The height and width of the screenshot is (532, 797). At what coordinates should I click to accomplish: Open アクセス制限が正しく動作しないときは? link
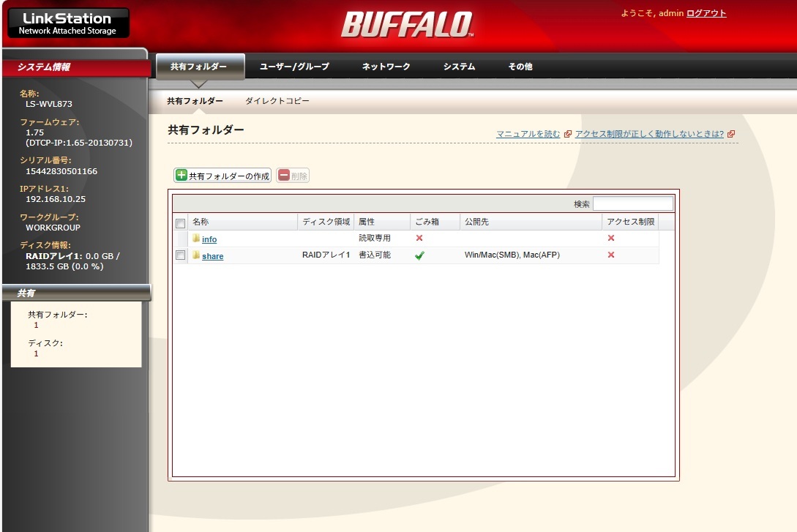[649, 134]
